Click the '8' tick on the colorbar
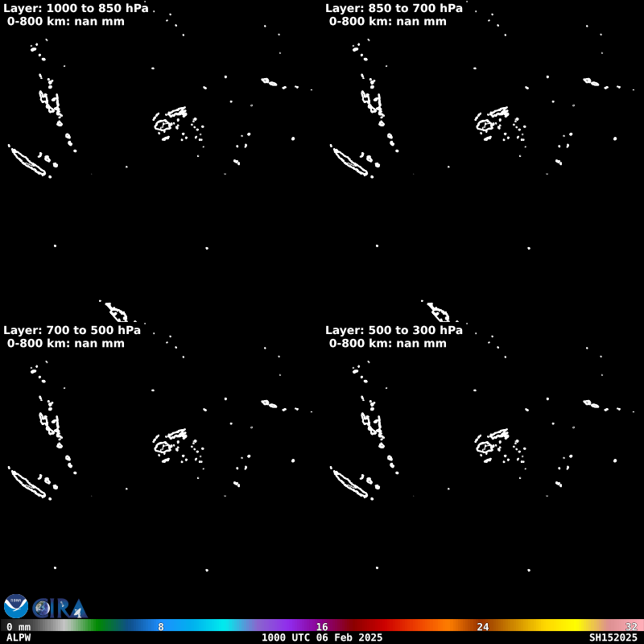644x644 pixels. [161, 627]
